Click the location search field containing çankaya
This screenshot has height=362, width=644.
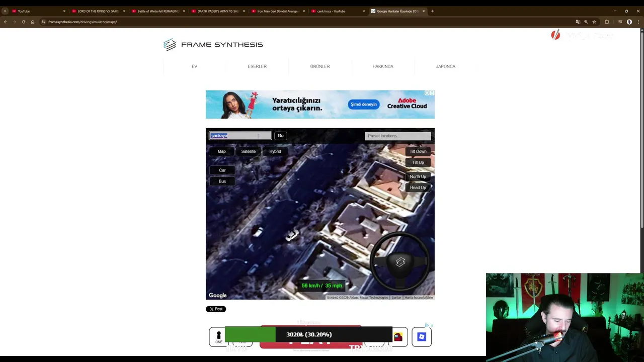pyautogui.click(x=240, y=136)
